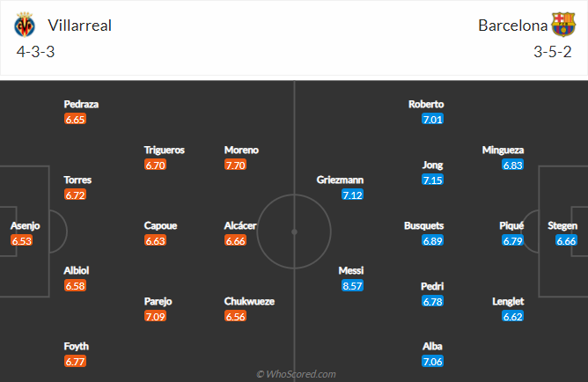
Task: Click Barcelona's 3-5-2 formation text
Action: tap(554, 51)
